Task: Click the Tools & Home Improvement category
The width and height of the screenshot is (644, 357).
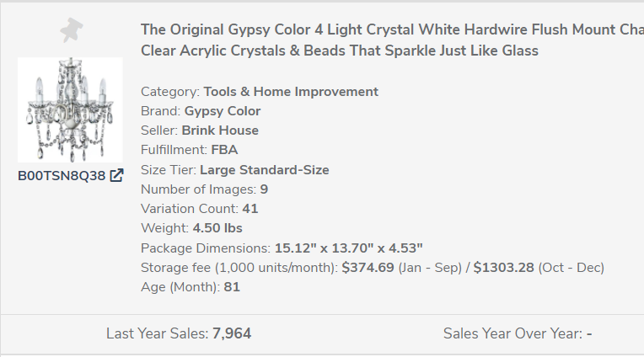Action: (x=291, y=92)
